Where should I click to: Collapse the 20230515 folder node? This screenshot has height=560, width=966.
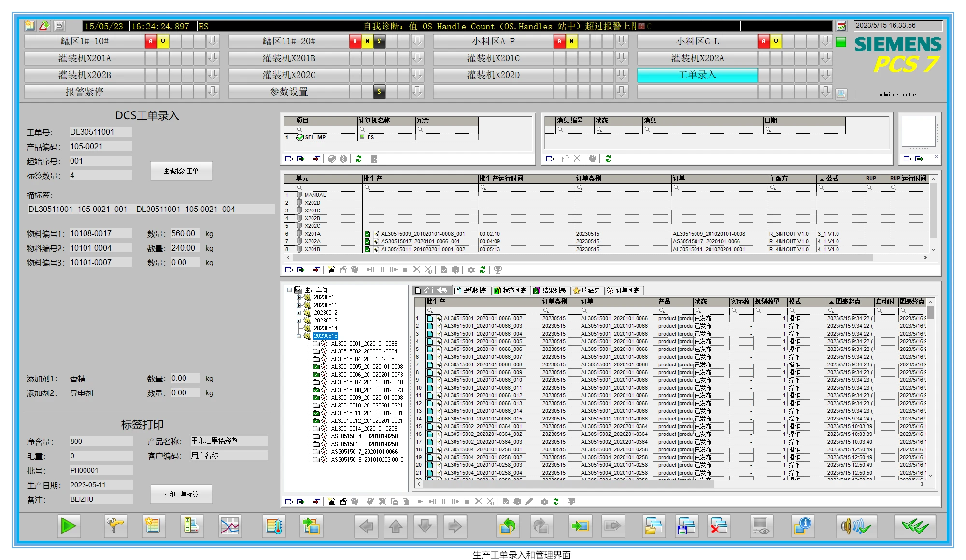[298, 336]
